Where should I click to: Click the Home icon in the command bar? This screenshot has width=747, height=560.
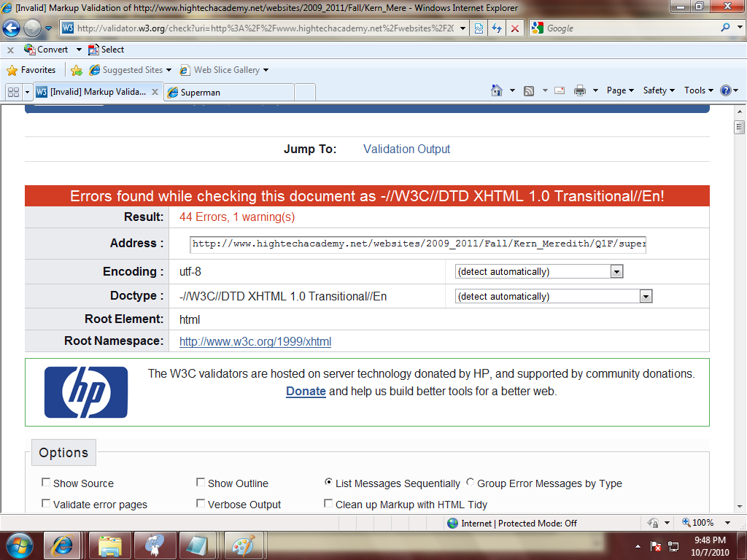coord(497,90)
